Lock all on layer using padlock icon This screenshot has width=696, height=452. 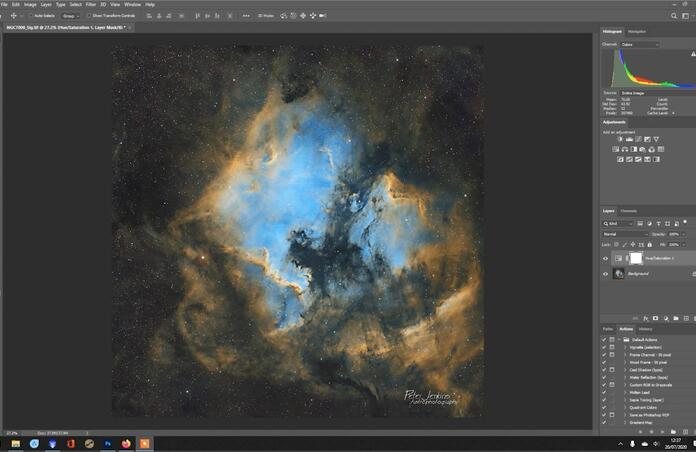point(650,245)
